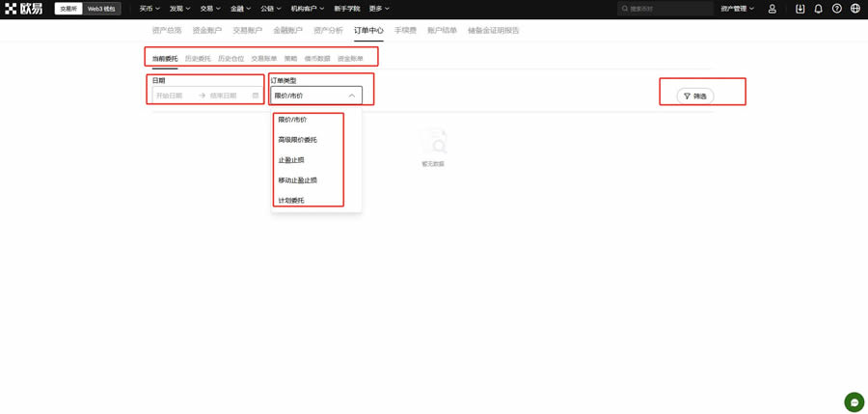Expand the 发现 menu
The height and width of the screenshot is (414, 868).
(180, 9)
